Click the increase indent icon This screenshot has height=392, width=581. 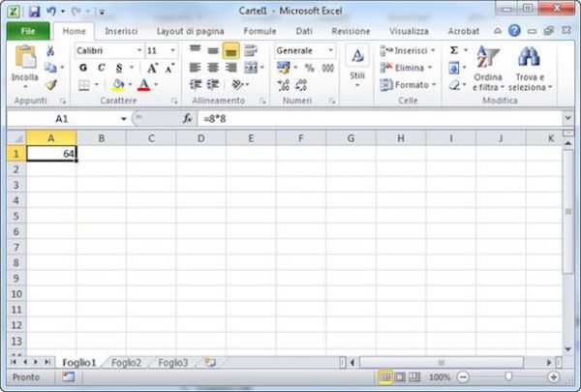pyautogui.click(x=213, y=85)
